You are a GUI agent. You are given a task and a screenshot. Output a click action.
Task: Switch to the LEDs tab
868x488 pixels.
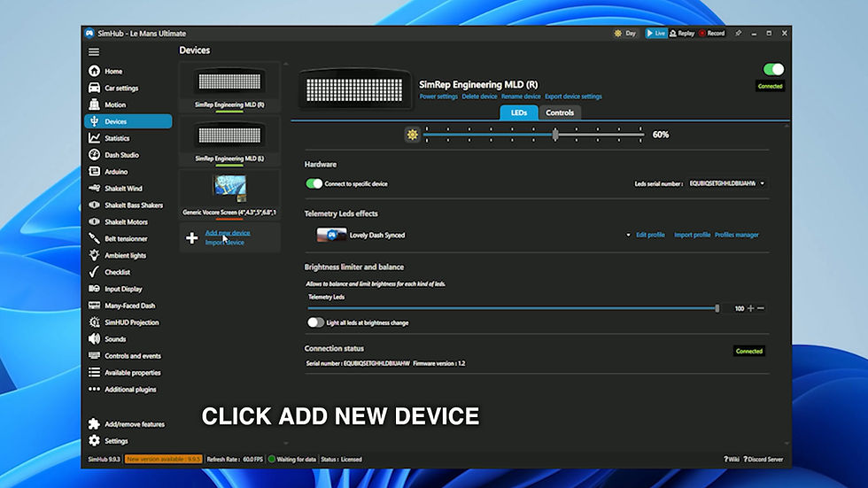click(x=519, y=112)
